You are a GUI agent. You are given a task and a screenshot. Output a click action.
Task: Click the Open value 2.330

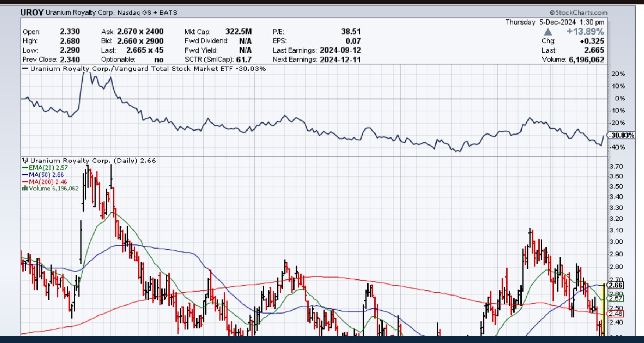[70, 32]
